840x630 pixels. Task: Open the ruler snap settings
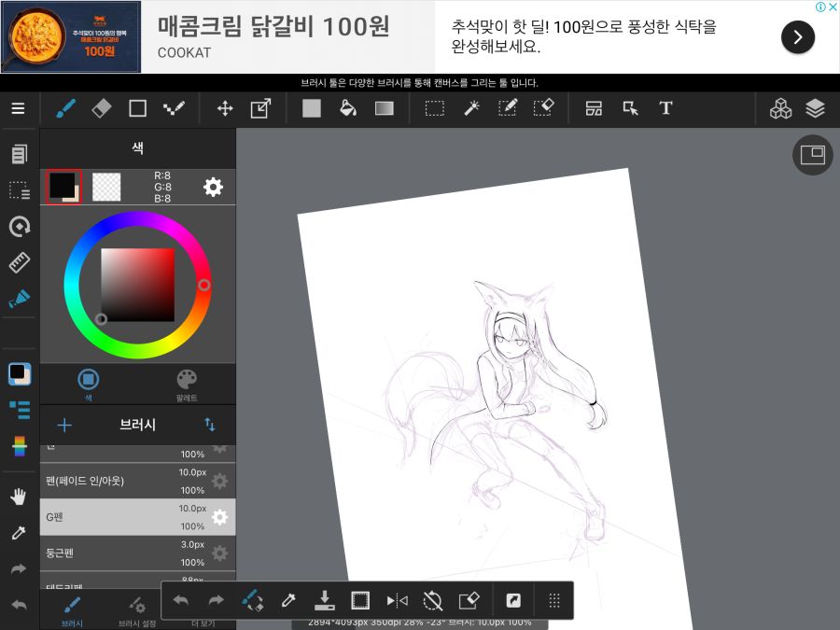[x=20, y=262]
